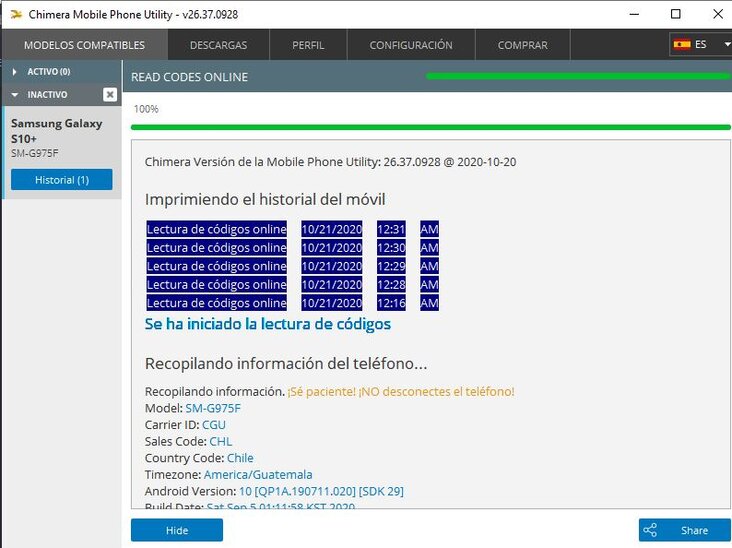
Task: Select the Samsung Galaxy S10+ device
Action: (x=62, y=137)
